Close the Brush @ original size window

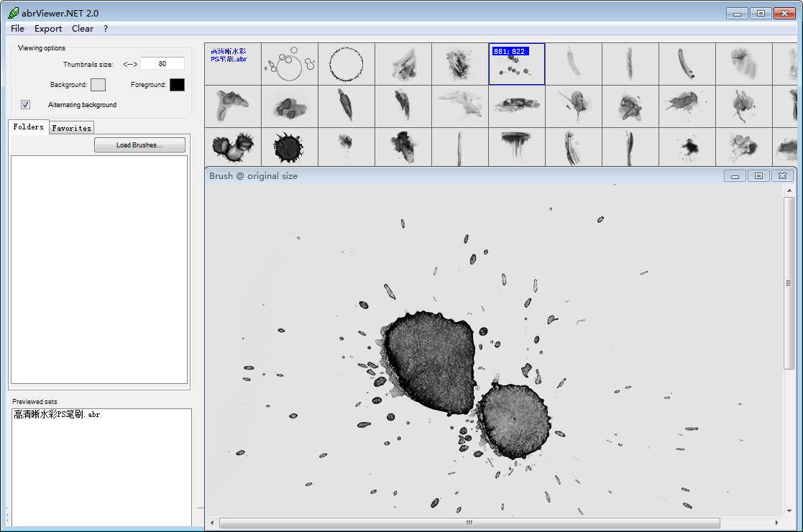[782, 175]
